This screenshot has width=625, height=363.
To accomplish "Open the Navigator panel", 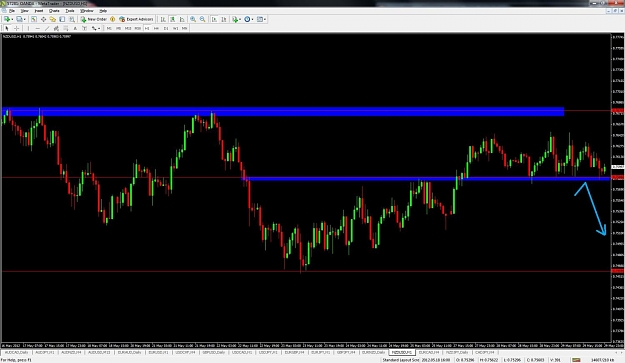I will 53,19.
